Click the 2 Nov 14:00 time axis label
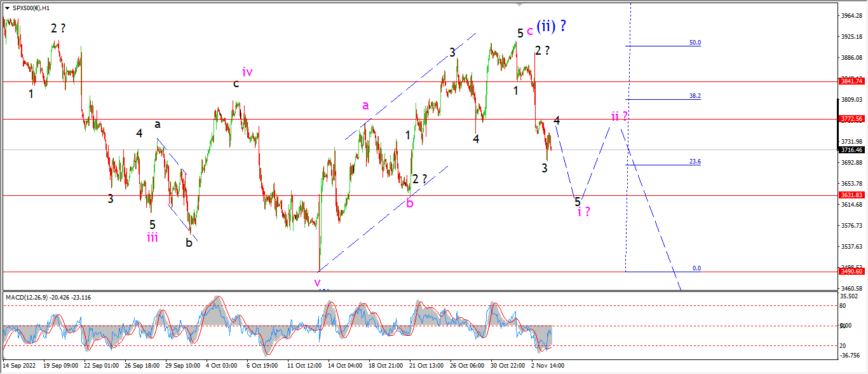 coord(546,366)
